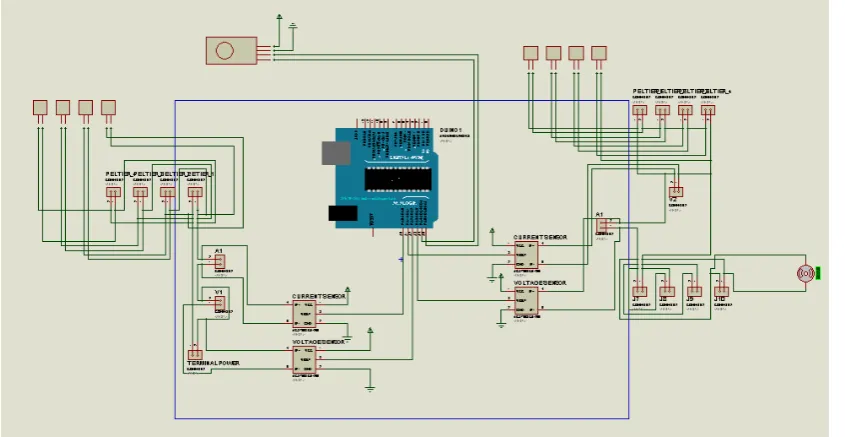Image resolution: width=845 pixels, height=437 pixels.
Task: Select the round motor symbol at far right
Action: [x=805, y=273]
